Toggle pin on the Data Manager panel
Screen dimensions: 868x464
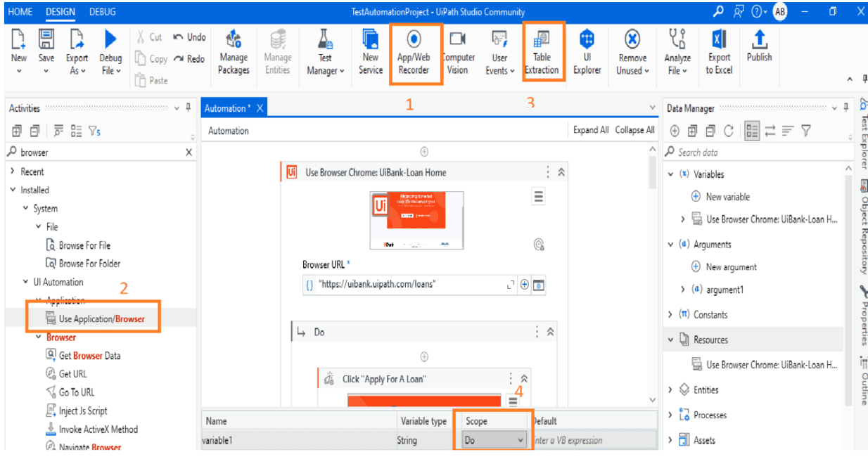[x=845, y=108]
